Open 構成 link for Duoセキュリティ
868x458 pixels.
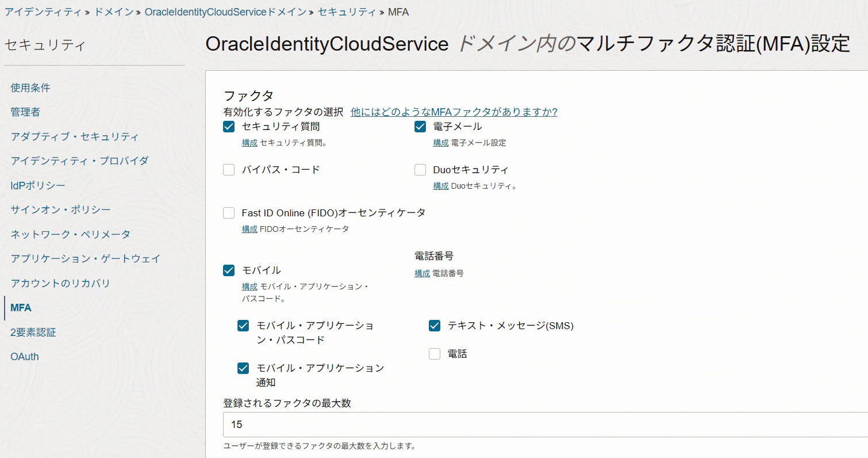pyautogui.click(x=441, y=186)
